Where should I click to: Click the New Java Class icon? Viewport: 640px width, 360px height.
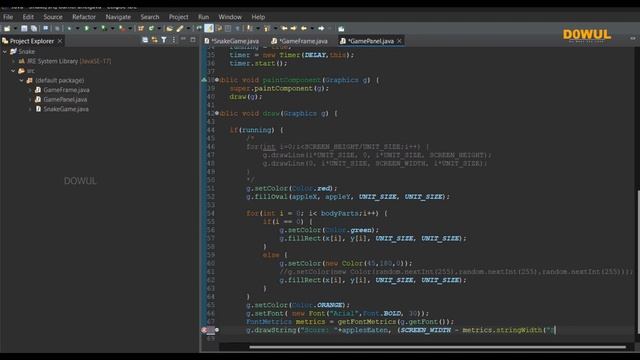coord(151,28)
